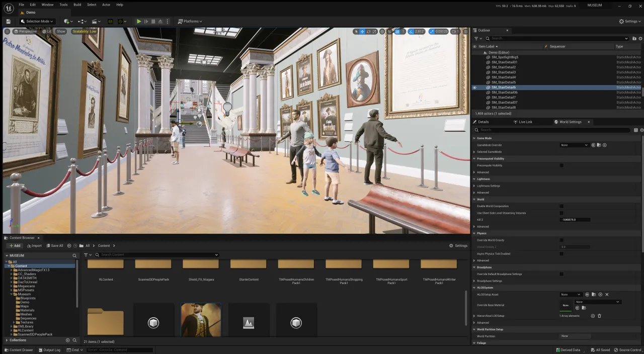Toggle scale snapping icon in viewport

[x=433, y=31]
